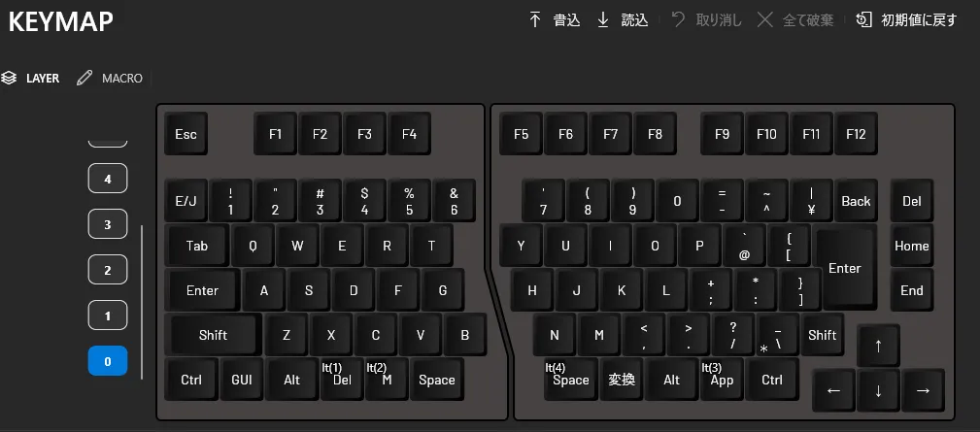
Task: Select the E/J key
Action: click(186, 200)
